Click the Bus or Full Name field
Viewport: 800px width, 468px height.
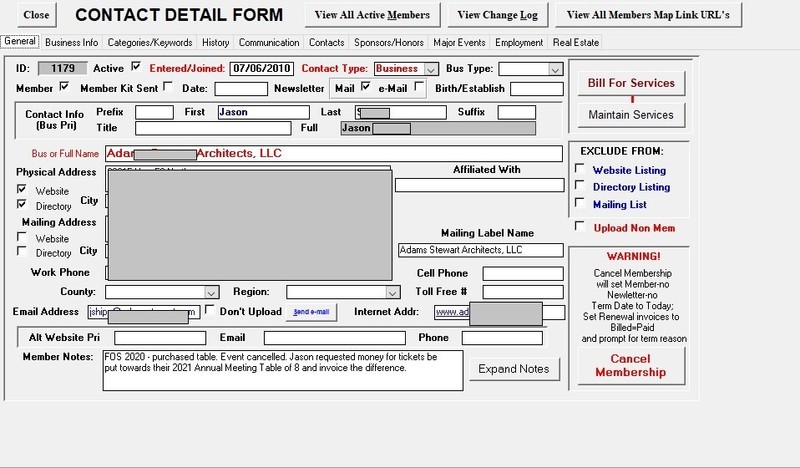click(x=334, y=154)
